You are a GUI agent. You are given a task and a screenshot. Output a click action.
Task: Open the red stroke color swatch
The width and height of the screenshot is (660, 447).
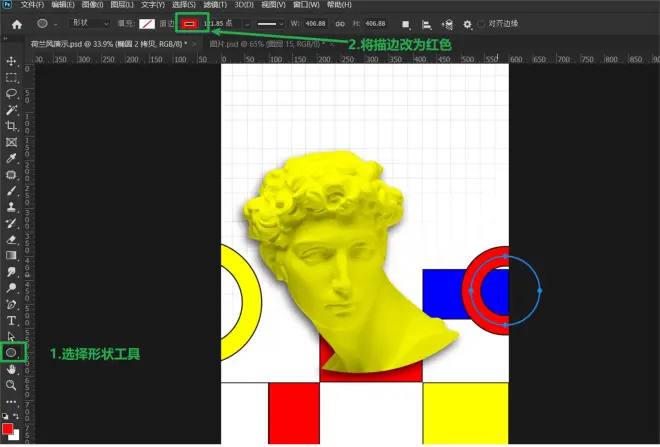[189, 24]
